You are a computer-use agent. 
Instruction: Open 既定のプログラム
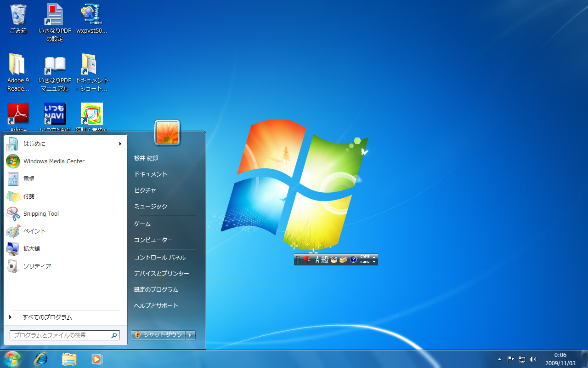coord(156,290)
